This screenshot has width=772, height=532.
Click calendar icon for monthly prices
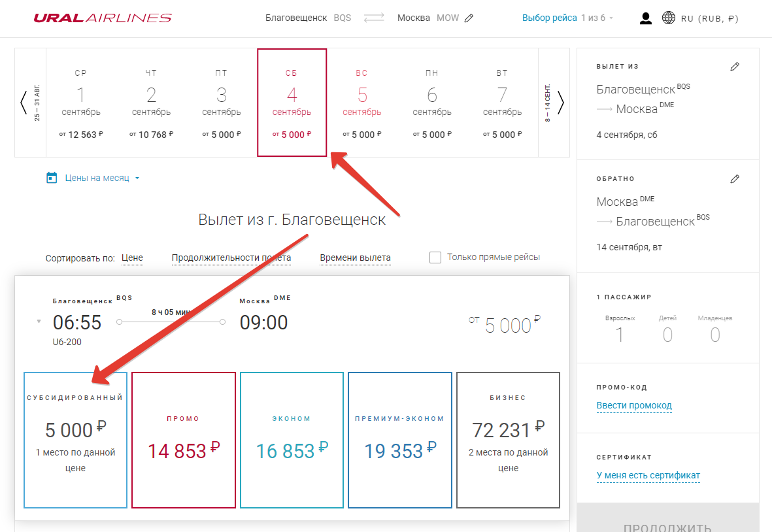[52, 178]
